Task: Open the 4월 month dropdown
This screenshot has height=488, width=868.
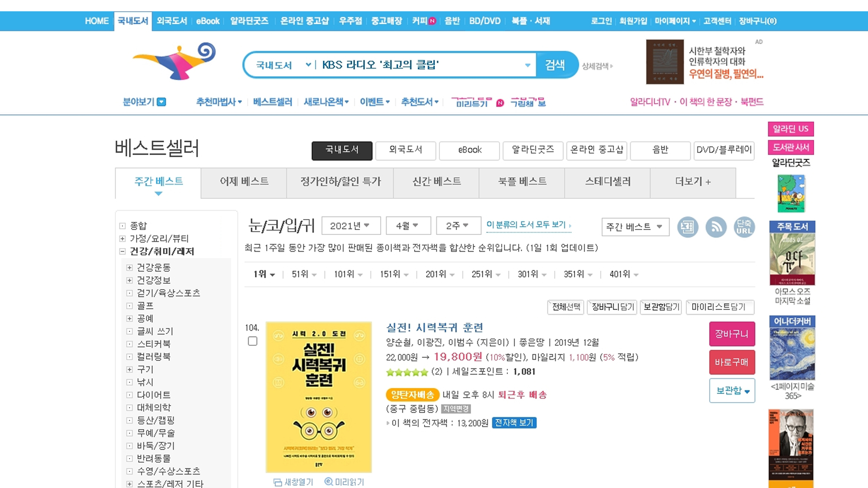Action: tap(408, 225)
